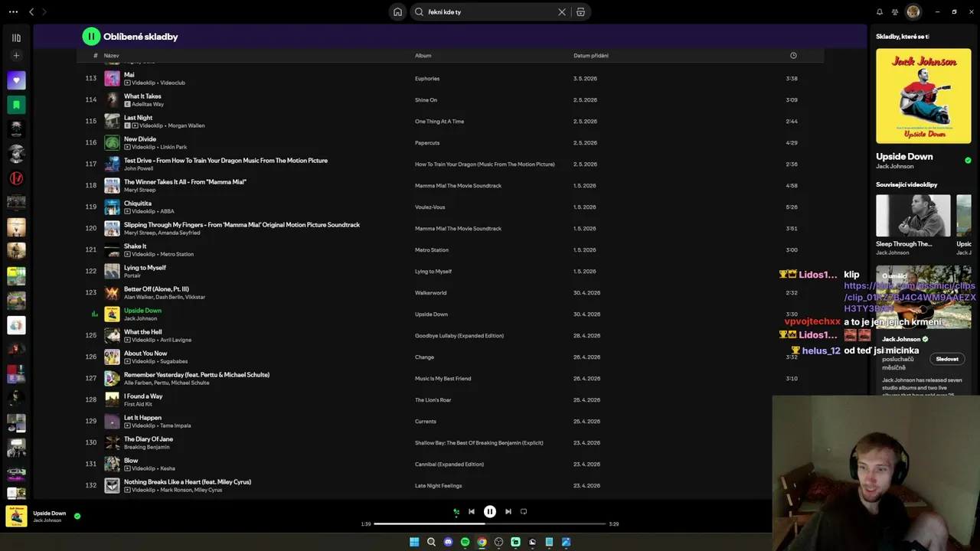Toggle liked checkmark in the player bar
Screen dimensions: 980x551
[x=77, y=516]
